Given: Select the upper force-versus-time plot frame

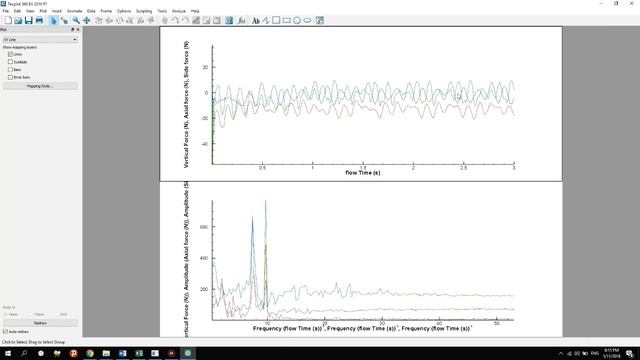Looking at the screenshot, I should click(x=361, y=104).
